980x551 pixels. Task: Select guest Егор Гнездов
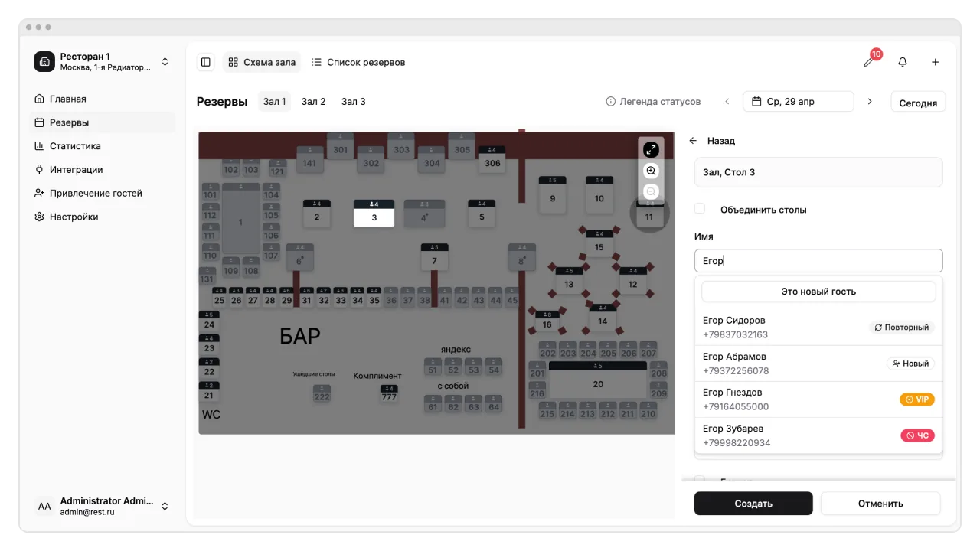point(818,399)
